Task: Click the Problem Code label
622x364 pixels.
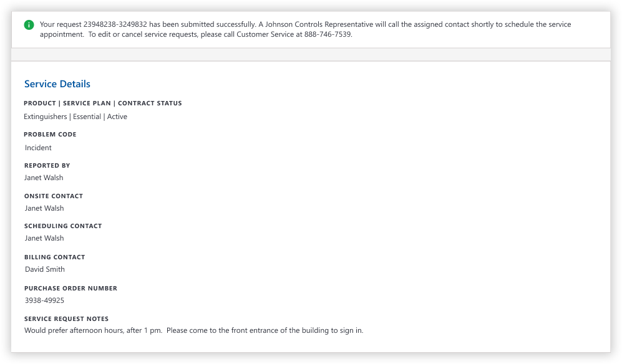Action: click(51, 135)
